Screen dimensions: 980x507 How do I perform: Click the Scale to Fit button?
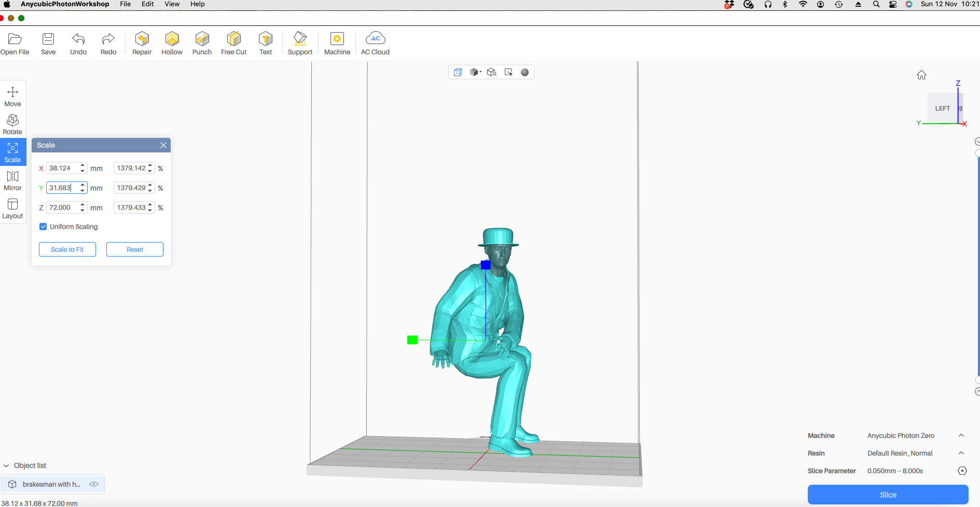click(67, 249)
